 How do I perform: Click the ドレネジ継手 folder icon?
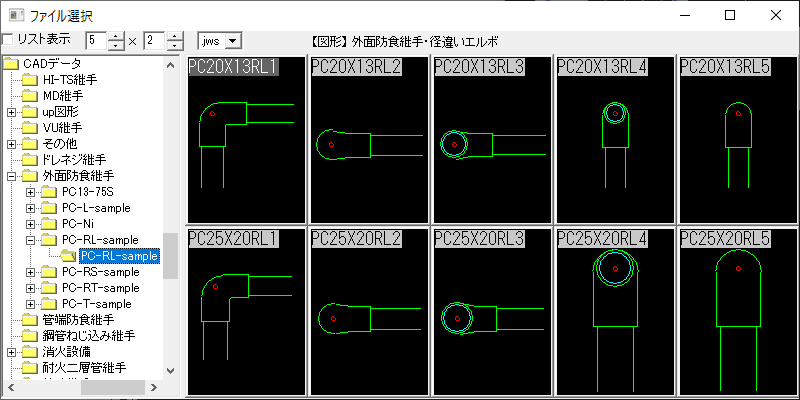pos(30,160)
